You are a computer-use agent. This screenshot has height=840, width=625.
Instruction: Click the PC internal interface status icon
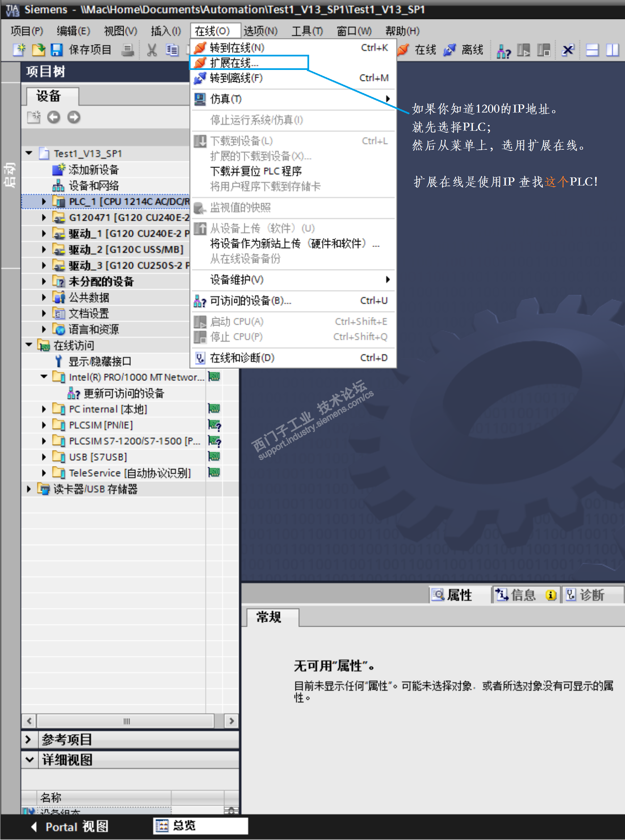214,409
